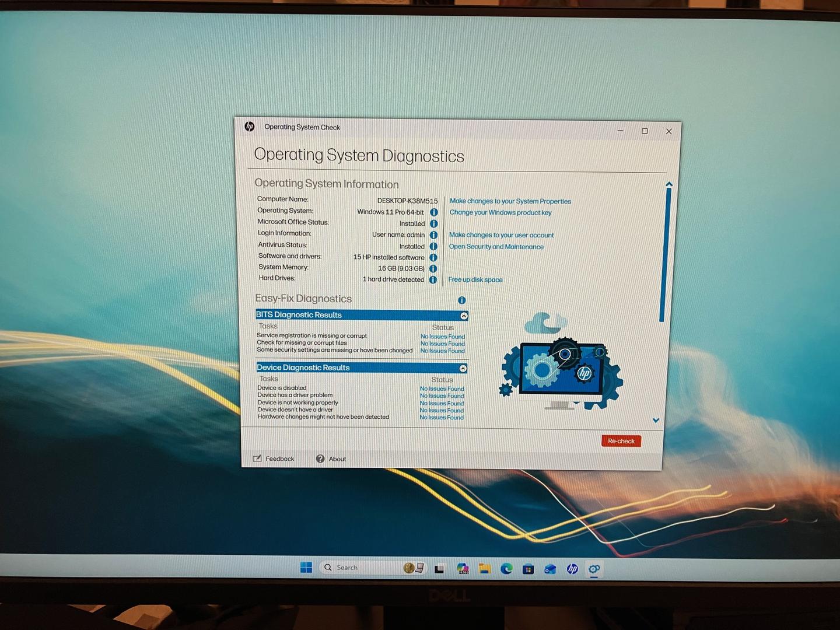Launch Microsoft Edge from the taskbar
Image resolution: width=840 pixels, height=630 pixels.
pos(506,569)
